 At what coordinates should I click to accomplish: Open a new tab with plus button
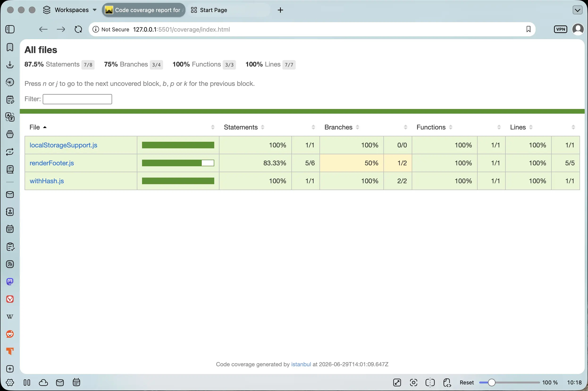point(280,10)
